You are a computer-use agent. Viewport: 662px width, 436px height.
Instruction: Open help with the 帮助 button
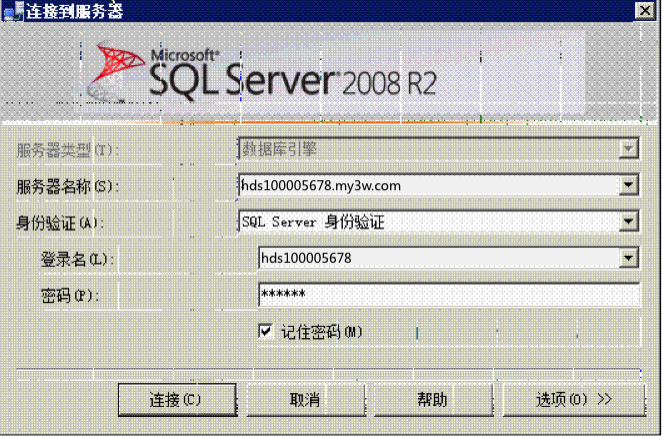[x=432, y=399]
